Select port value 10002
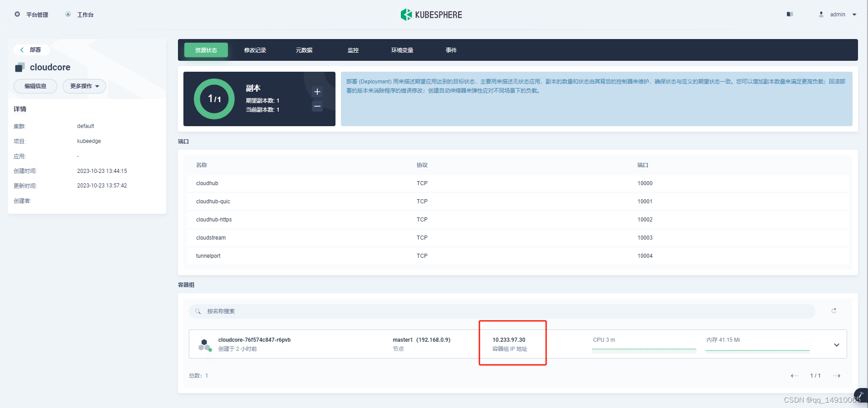The height and width of the screenshot is (408, 868). click(x=645, y=220)
